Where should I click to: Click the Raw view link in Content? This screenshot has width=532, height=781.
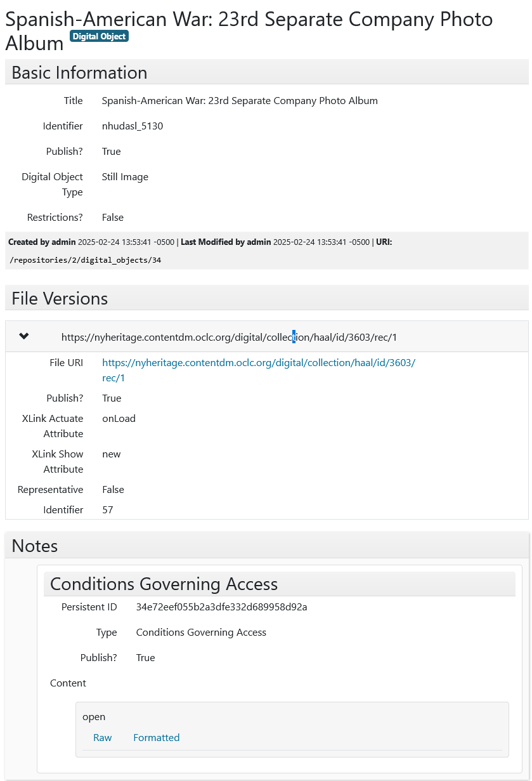pyautogui.click(x=102, y=737)
